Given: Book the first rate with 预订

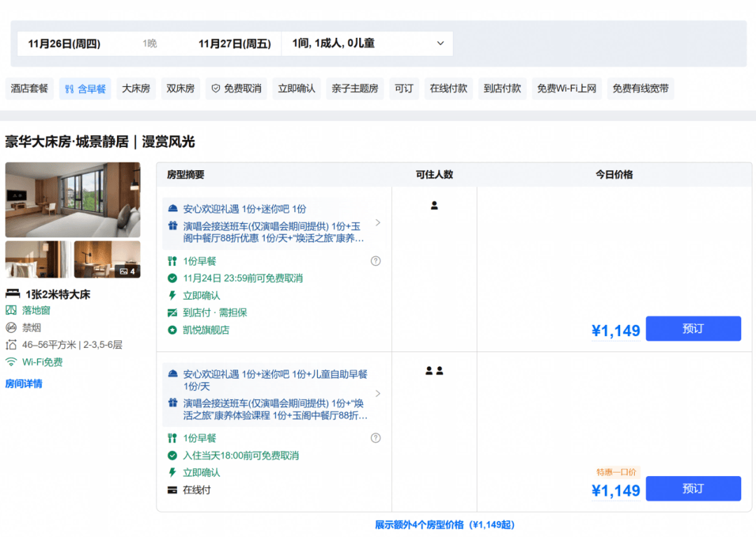Looking at the screenshot, I should (693, 329).
